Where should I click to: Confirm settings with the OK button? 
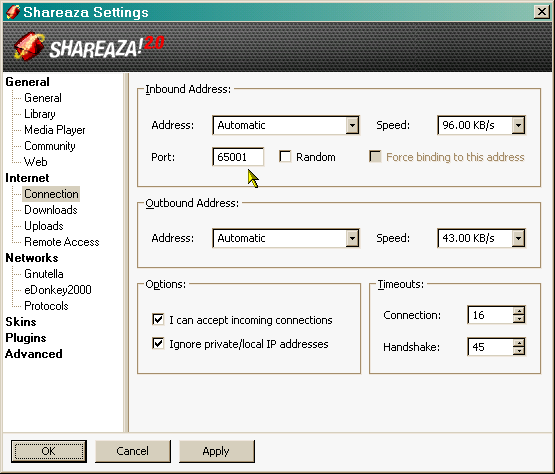pyautogui.click(x=48, y=451)
